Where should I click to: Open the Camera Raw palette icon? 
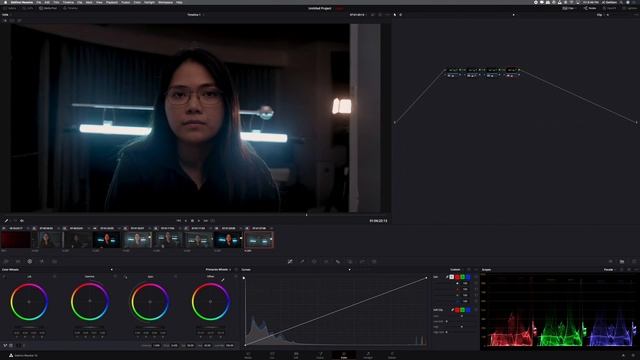(x=6, y=261)
